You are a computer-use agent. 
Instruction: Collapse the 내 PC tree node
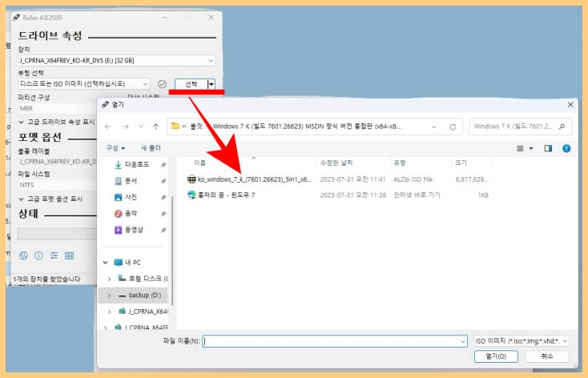106,263
